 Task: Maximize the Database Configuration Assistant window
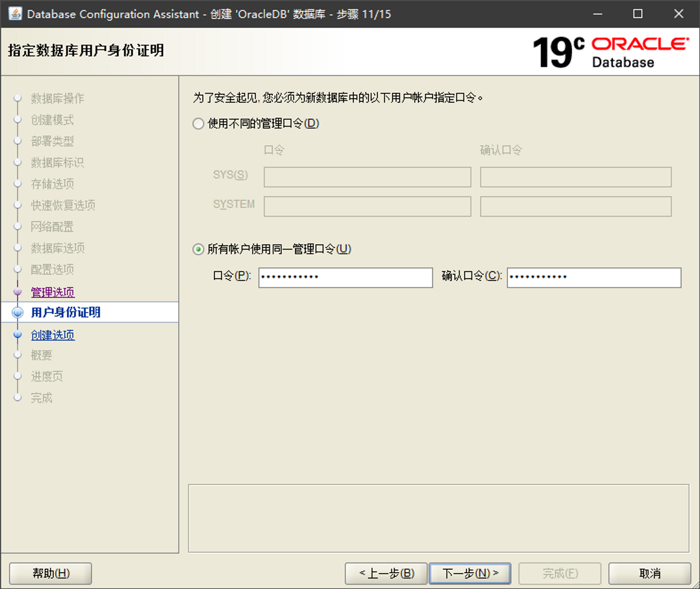tap(637, 14)
